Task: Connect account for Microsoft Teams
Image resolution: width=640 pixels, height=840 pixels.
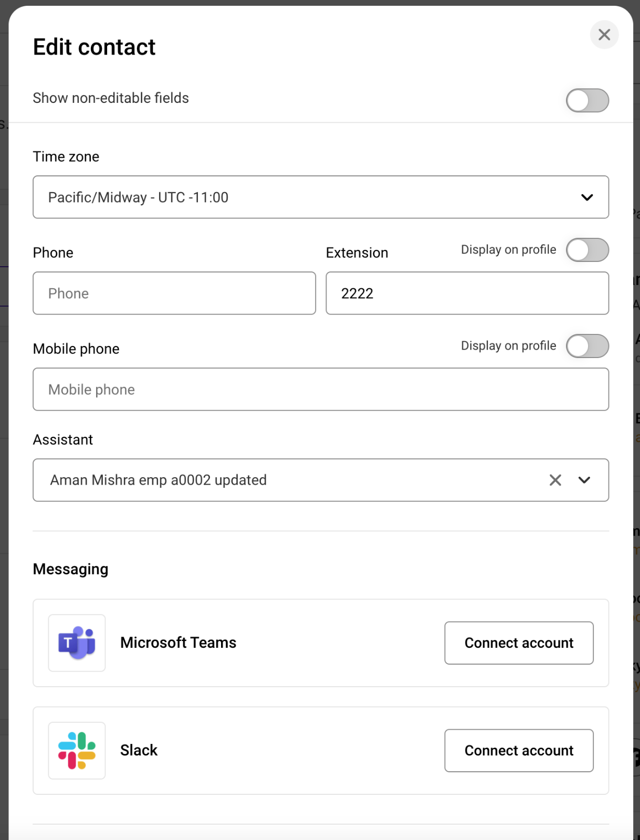Action: 518,643
